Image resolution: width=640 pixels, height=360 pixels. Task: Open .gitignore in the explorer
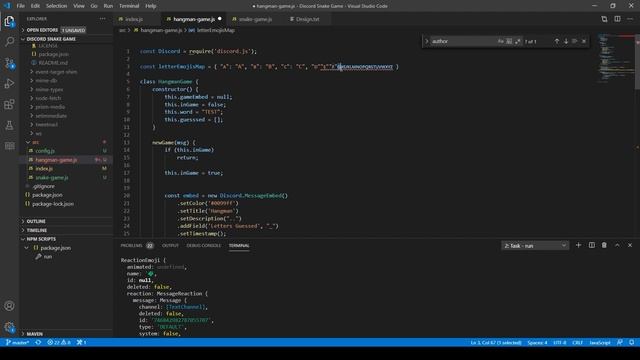click(x=66, y=186)
